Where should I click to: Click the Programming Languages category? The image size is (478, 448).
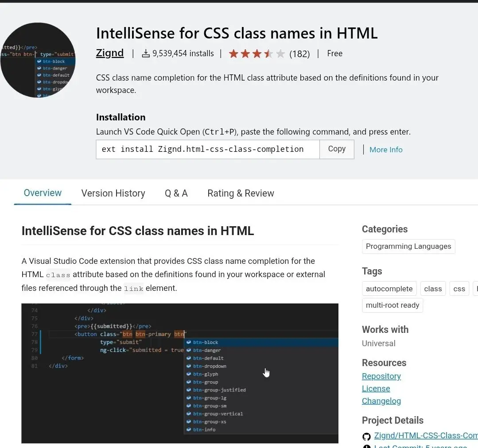tap(408, 246)
